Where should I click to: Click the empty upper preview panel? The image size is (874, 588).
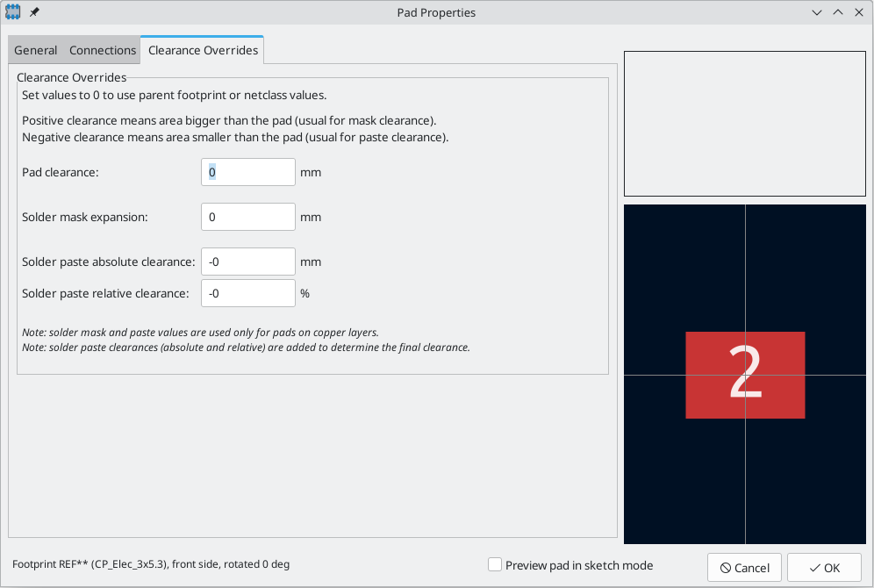pyautogui.click(x=745, y=124)
